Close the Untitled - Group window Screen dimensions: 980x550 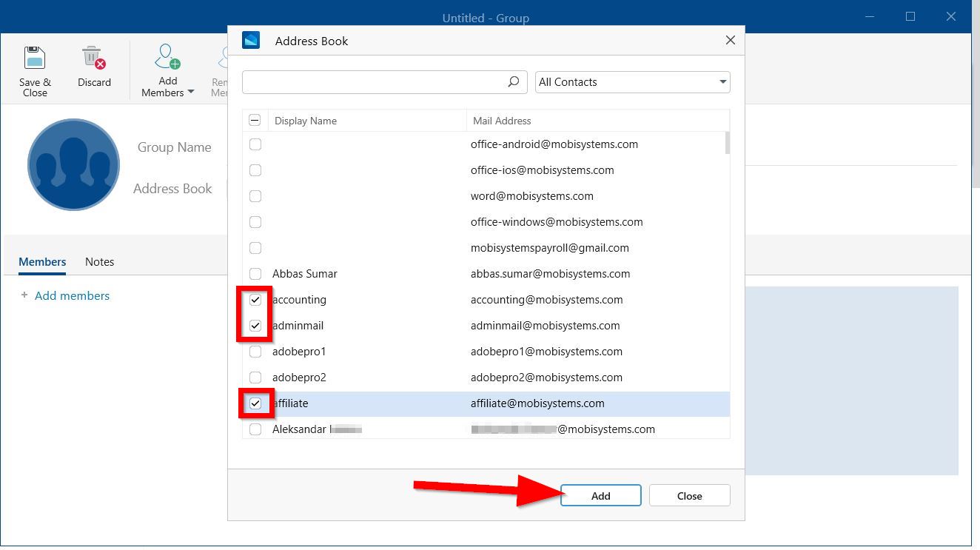[951, 16]
